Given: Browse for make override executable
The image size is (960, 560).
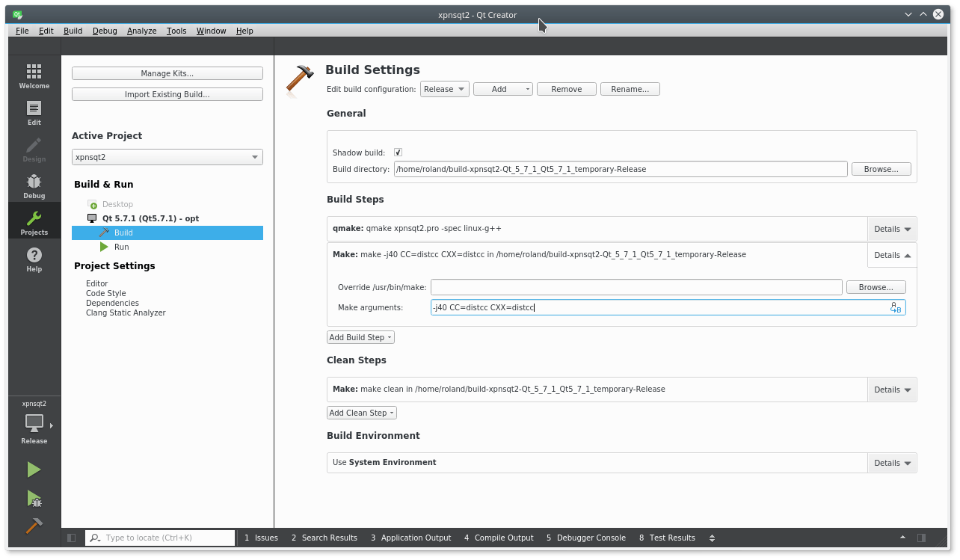Looking at the screenshot, I should click(x=876, y=287).
